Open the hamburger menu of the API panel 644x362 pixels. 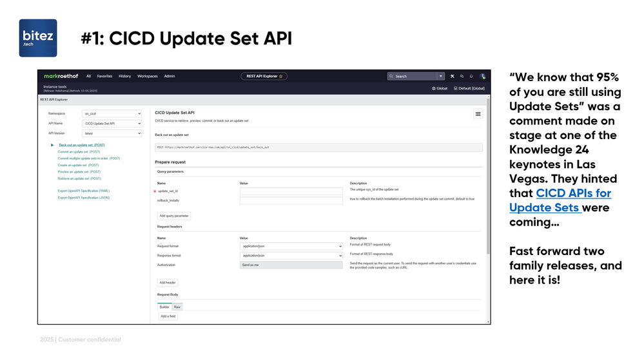pos(478,114)
